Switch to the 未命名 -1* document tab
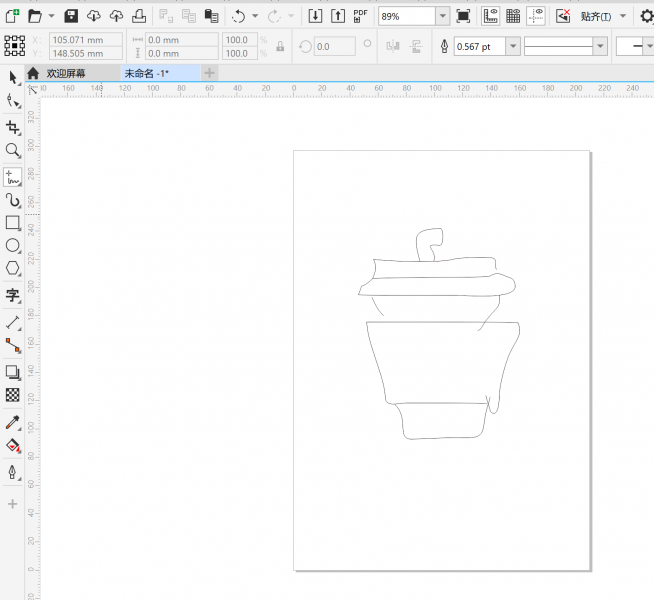 pos(146,73)
